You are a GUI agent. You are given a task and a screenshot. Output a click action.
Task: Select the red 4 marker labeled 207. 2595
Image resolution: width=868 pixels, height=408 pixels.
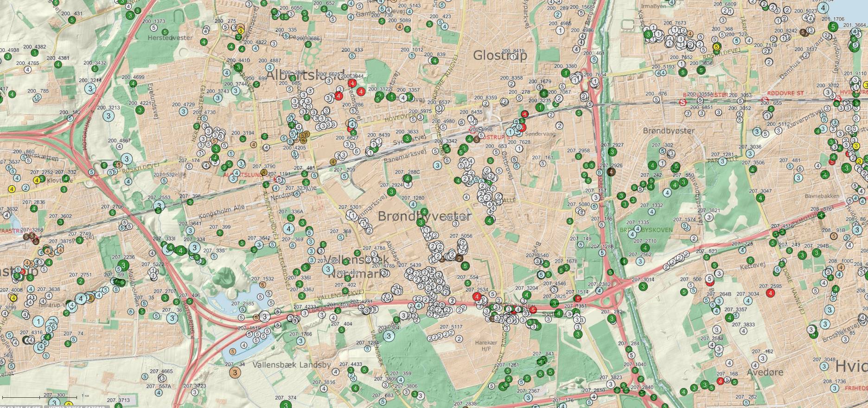(x=770, y=293)
